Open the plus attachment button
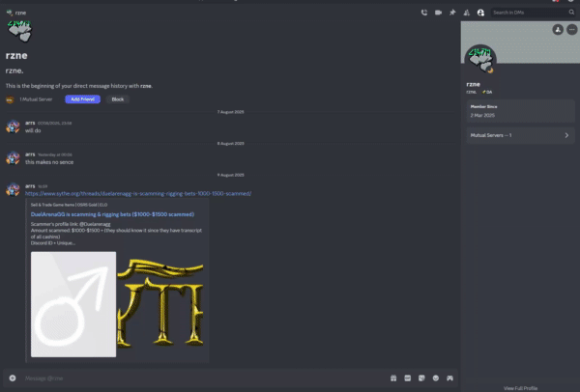This screenshot has height=392, width=580. click(13, 378)
